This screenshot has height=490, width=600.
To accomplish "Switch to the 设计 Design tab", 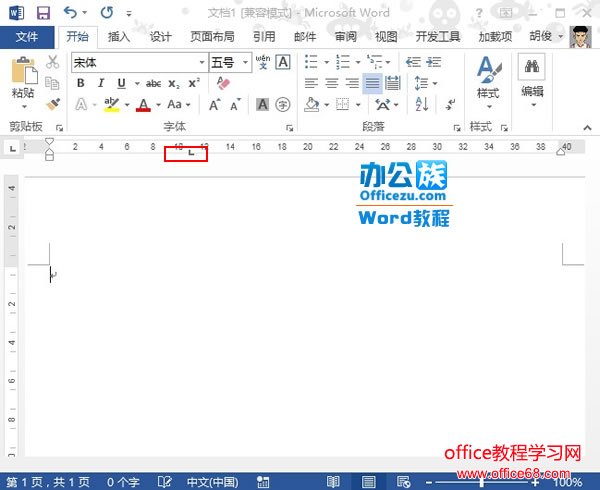I will tap(160, 37).
